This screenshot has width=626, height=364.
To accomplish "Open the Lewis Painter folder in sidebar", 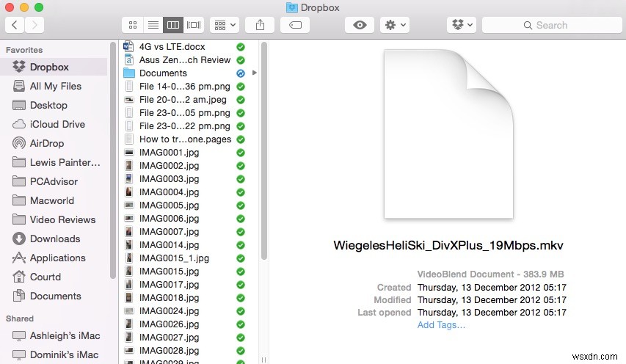I will click(x=54, y=162).
